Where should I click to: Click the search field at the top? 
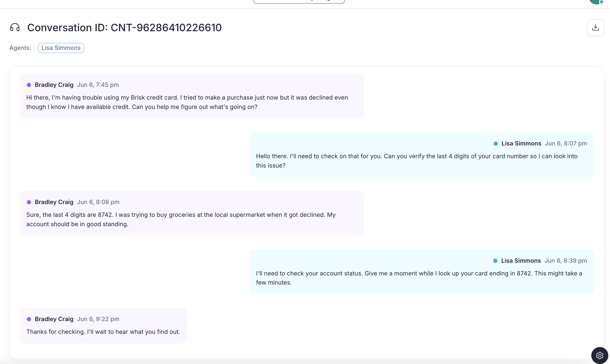(299, 1)
